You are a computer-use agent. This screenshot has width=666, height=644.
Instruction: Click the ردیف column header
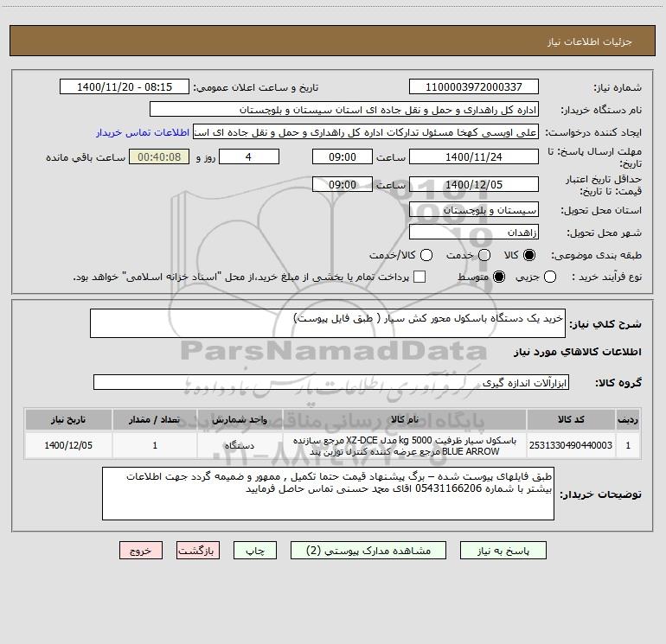[x=628, y=419]
